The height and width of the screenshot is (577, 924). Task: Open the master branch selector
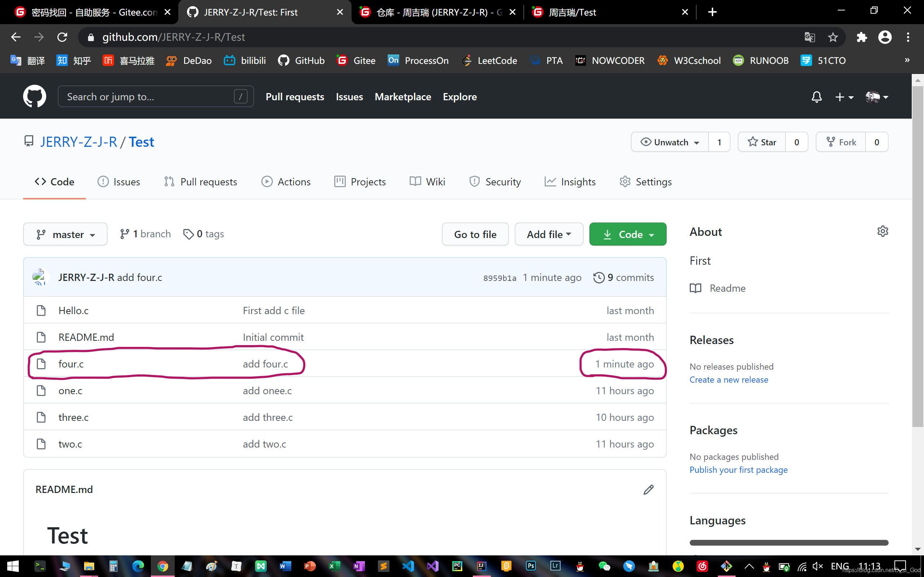tap(65, 234)
